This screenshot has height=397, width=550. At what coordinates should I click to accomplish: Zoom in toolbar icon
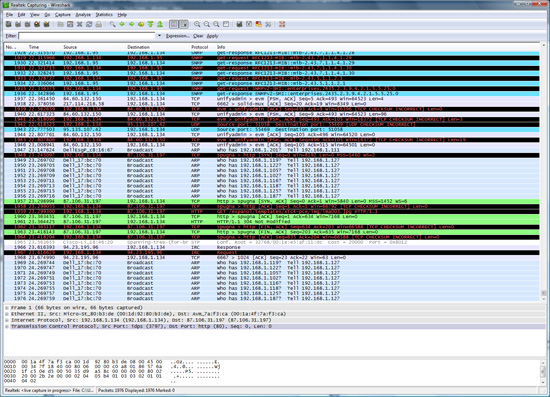click(197, 24)
